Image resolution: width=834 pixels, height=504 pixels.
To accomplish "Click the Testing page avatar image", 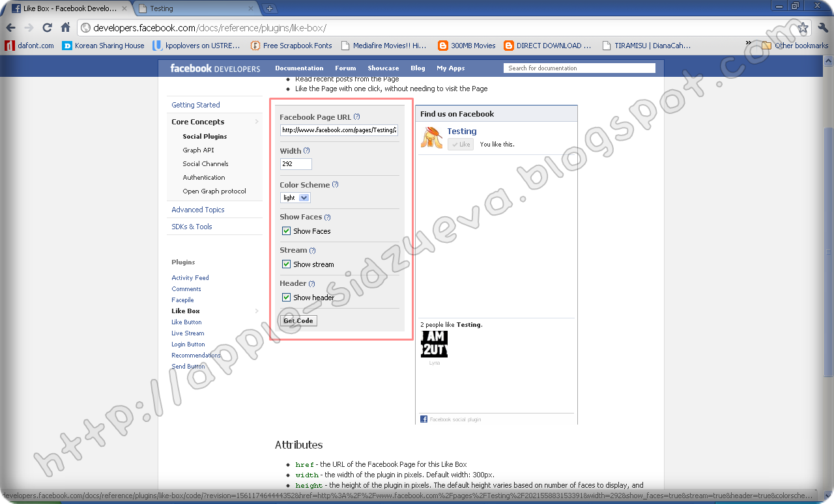I will coord(431,137).
